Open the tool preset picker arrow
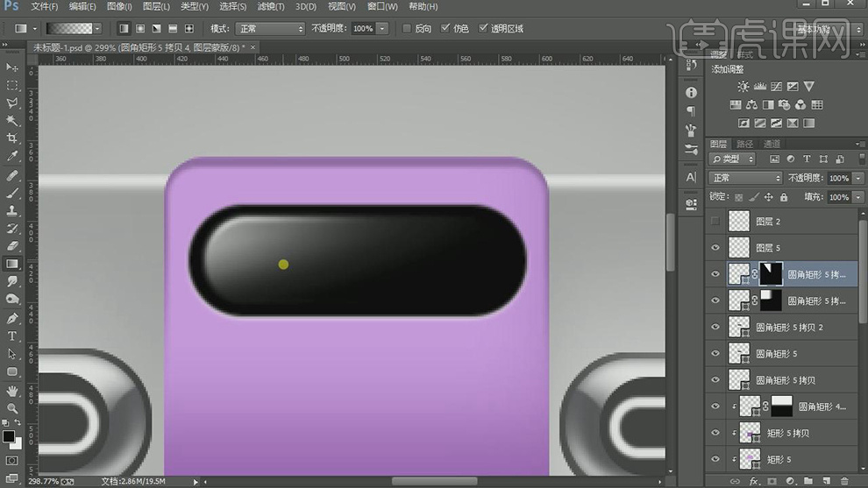Image resolution: width=868 pixels, height=488 pixels. 35,28
